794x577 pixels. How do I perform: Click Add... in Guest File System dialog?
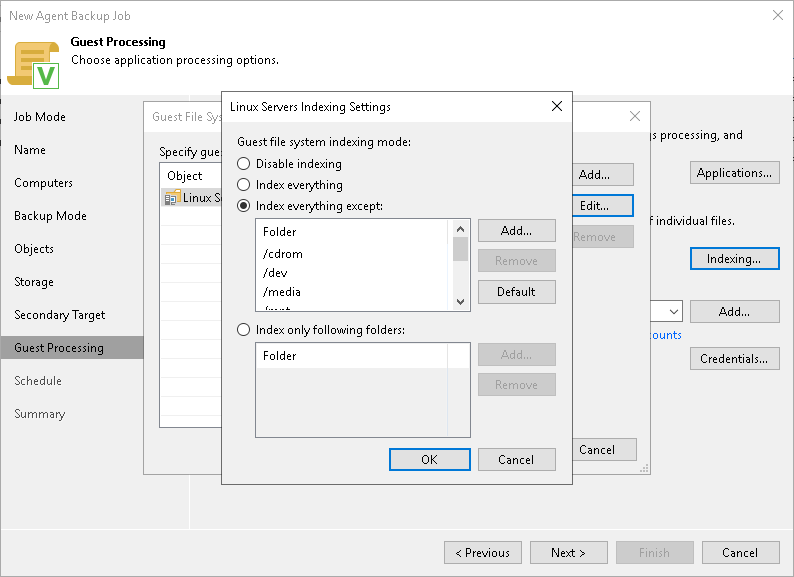tap(603, 175)
